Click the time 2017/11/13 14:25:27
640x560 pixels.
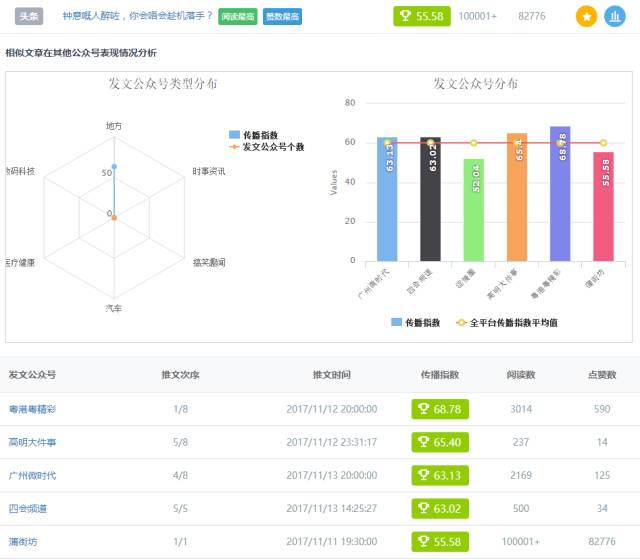coord(331,508)
